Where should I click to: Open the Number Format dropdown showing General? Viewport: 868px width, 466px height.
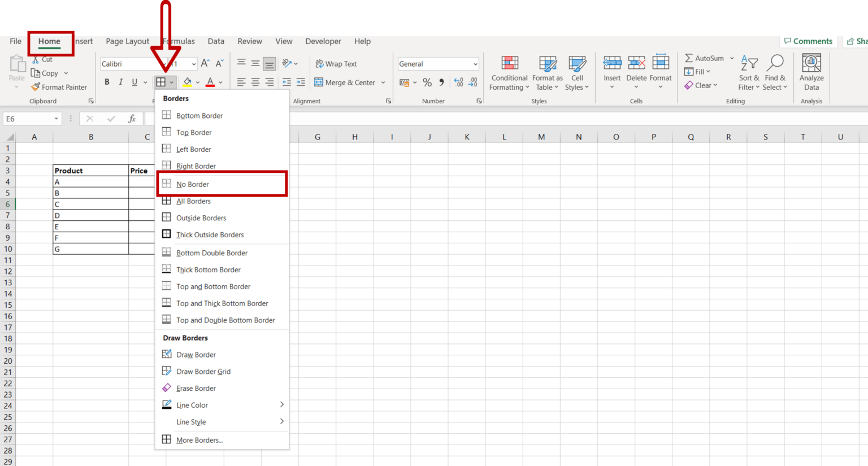[x=438, y=63]
